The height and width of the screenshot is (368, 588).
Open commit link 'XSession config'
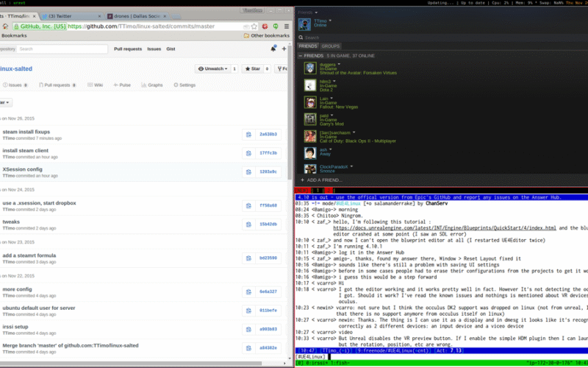pos(23,169)
